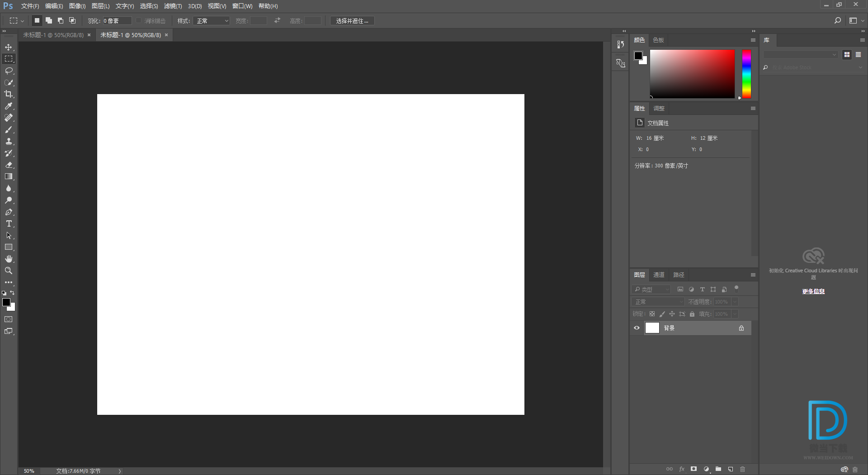Image resolution: width=868 pixels, height=475 pixels.
Task: Click the Color panel foreground swatch
Action: pos(638,56)
